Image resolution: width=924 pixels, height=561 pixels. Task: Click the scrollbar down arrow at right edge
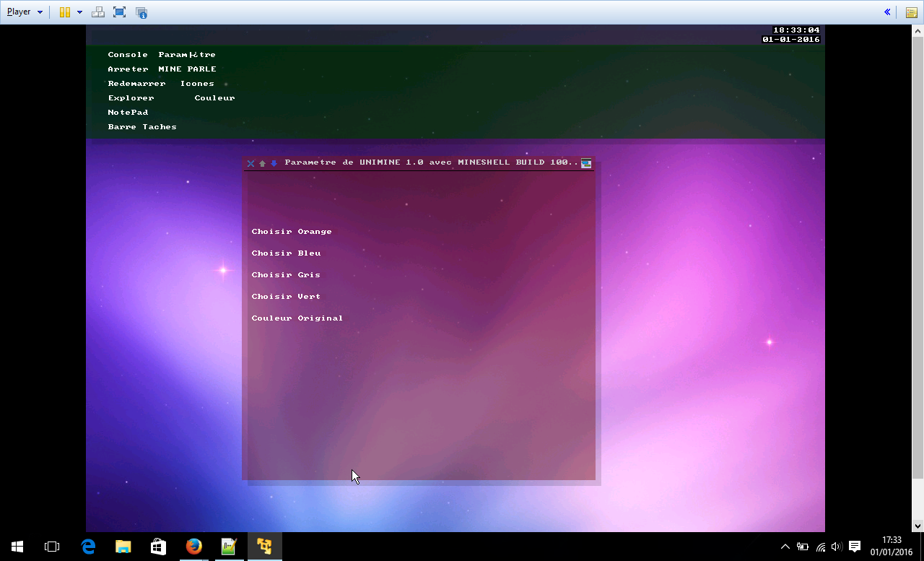pyautogui.click(x=918, y=526)
